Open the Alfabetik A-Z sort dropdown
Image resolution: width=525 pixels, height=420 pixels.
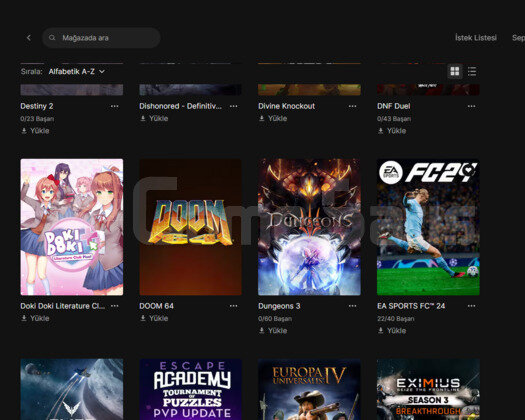(77, 71)
